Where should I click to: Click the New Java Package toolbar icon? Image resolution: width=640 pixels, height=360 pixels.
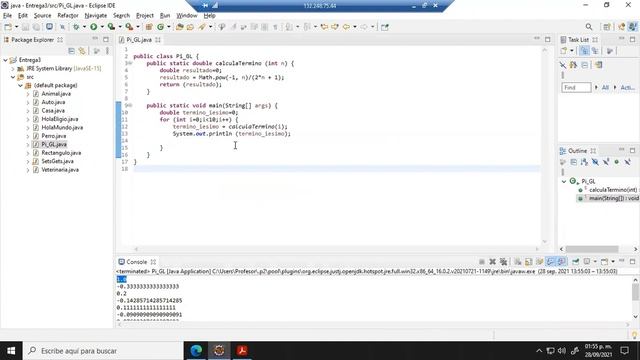coord(149,27)
